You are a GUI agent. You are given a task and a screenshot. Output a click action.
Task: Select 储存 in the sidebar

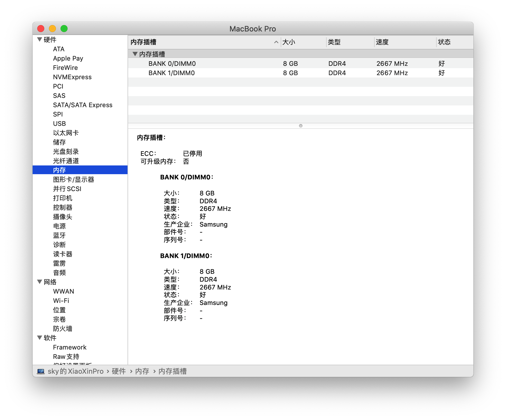[x=59, y=142]
